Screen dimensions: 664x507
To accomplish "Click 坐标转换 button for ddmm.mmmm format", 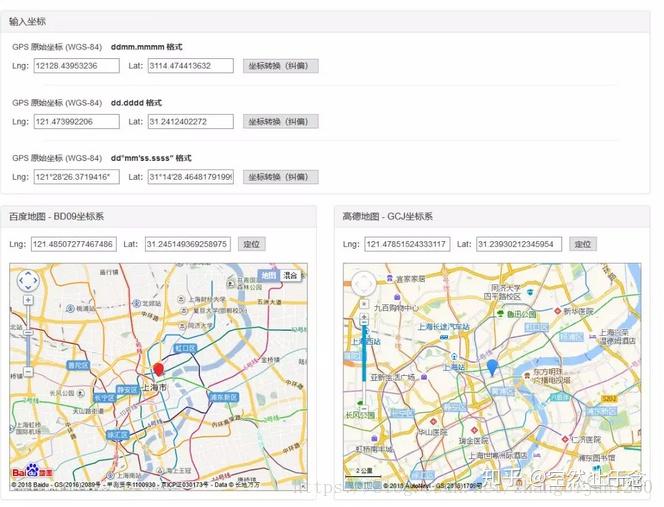I will coord(281,66).
